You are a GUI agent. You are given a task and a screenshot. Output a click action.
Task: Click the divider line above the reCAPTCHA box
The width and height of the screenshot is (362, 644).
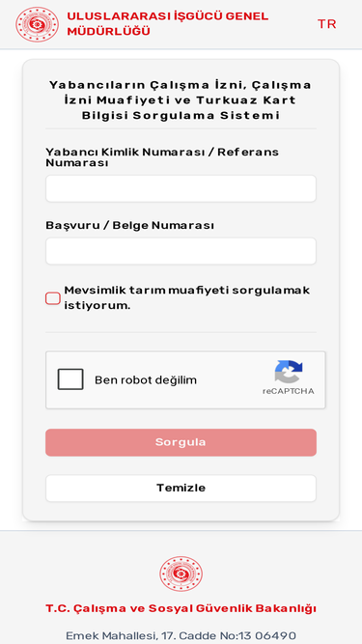click(181, 332)
